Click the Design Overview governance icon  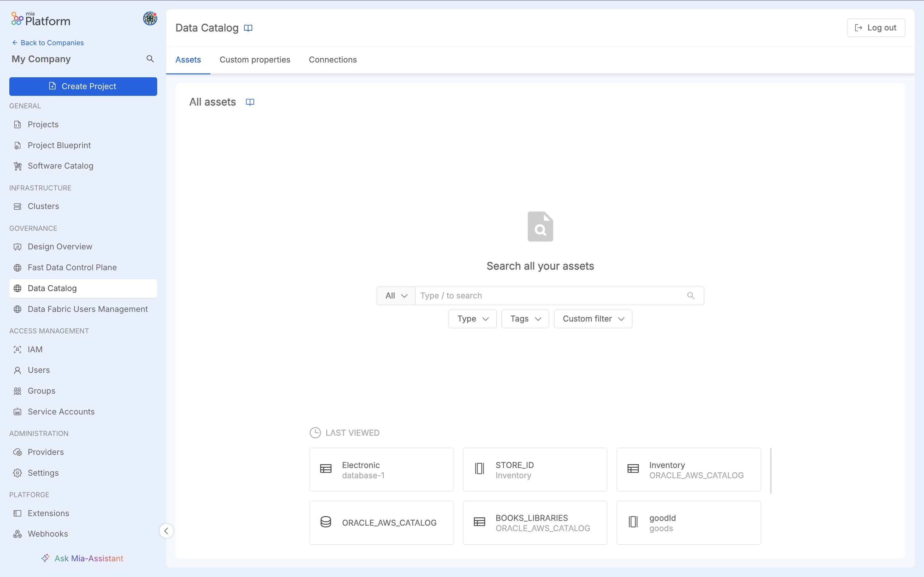click(x=18, y=246)
